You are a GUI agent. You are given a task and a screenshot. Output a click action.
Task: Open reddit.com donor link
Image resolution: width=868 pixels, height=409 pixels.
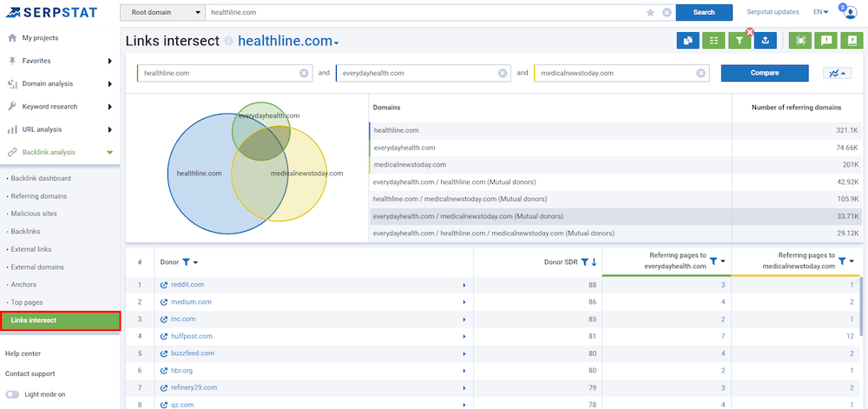(x=187, y=285)
